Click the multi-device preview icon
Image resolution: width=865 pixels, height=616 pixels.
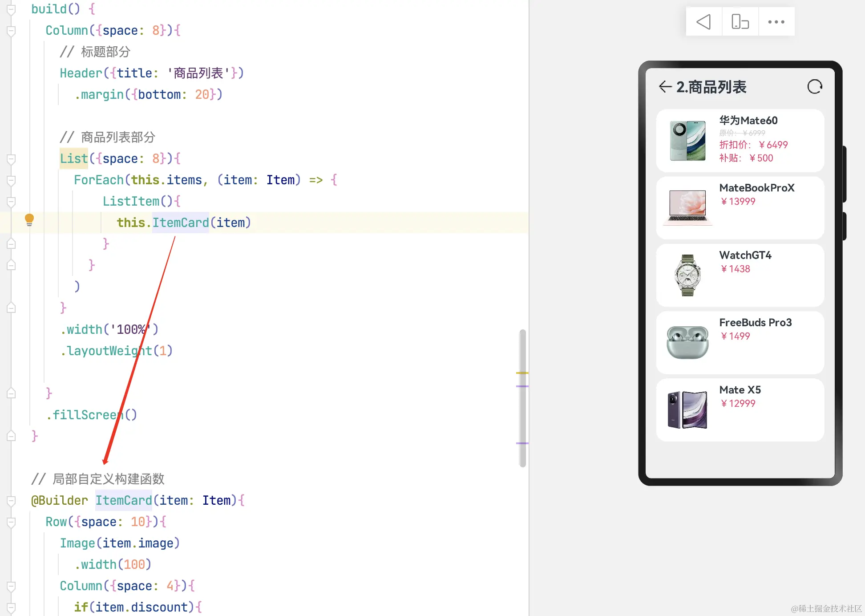[x=740, y=21]
